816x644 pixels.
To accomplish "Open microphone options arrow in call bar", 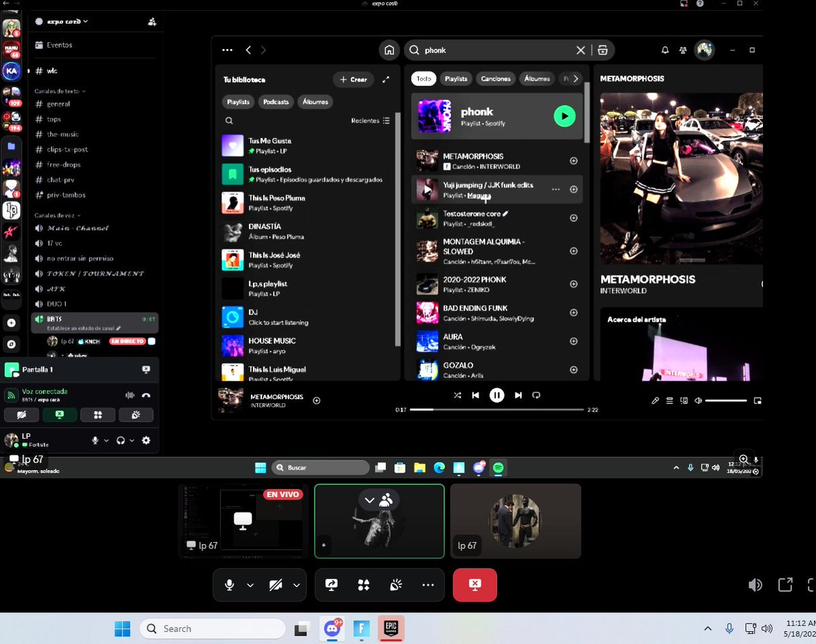I will point(250,585).
